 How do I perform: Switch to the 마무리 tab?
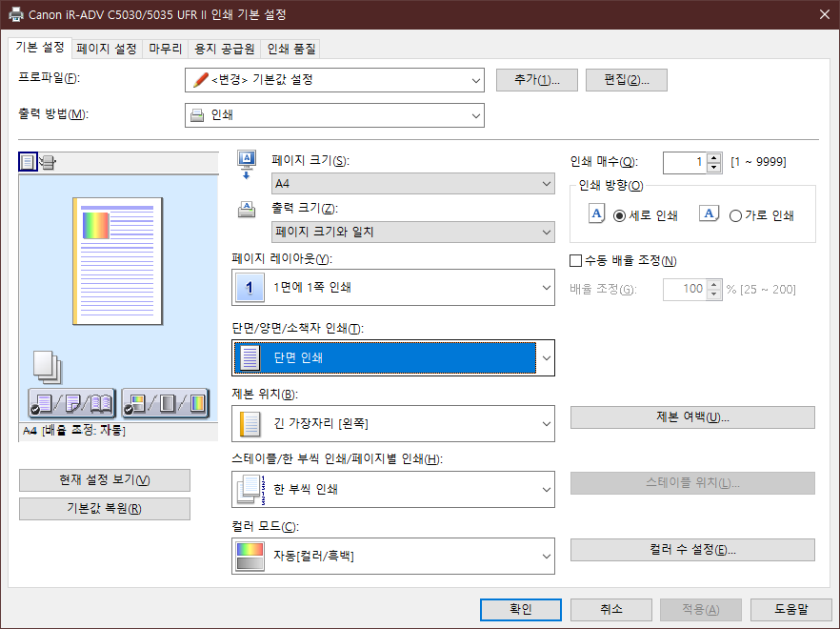(166, 49)
